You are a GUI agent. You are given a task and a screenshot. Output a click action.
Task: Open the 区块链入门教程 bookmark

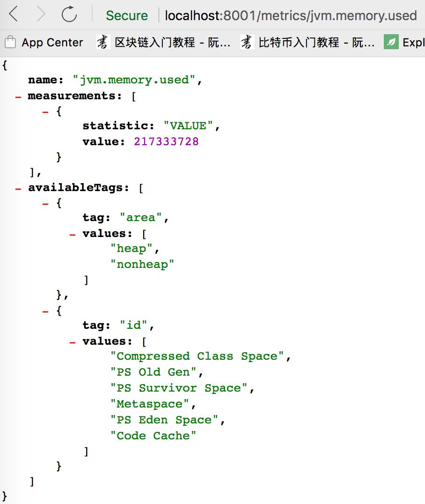(x=164, y=43)
